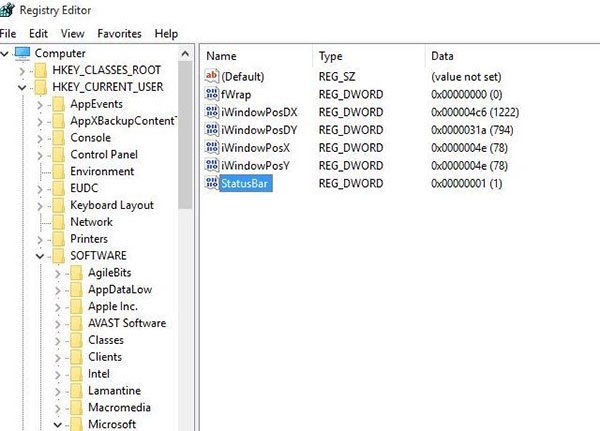Click the Computer root node icon
The image size is (600, 431).
22,53
